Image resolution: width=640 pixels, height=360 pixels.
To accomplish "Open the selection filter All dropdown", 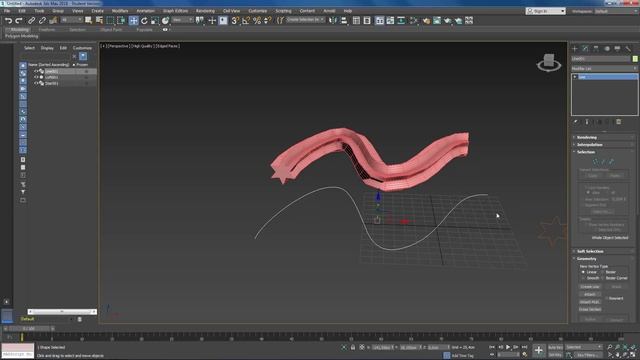I will point(71,20).
